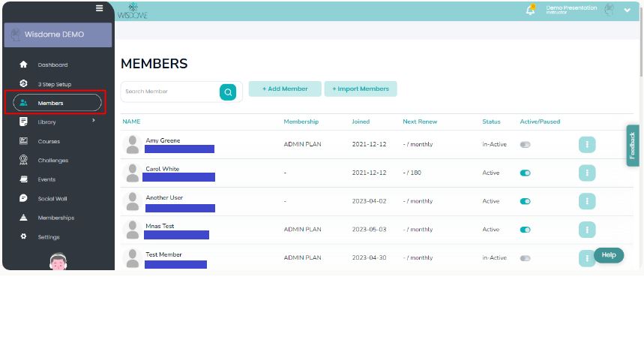The image size is (644, 358).
Task: Click the Next Renew column header
Action: [420, 122]
